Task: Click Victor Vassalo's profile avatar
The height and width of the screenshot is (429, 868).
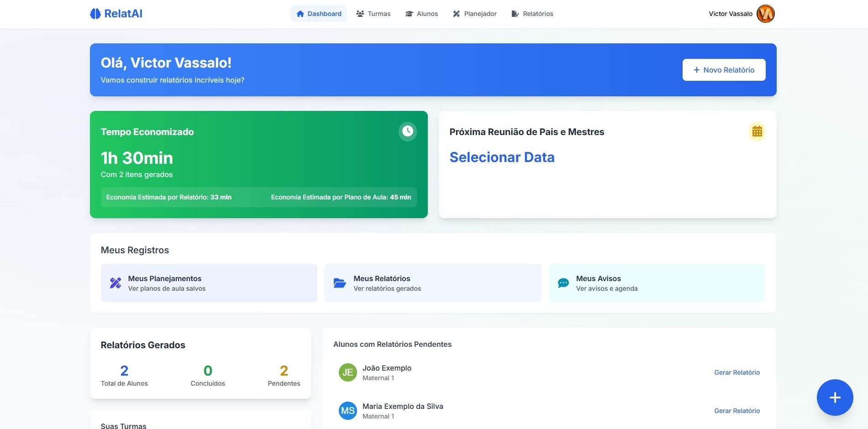Action: 766,14
